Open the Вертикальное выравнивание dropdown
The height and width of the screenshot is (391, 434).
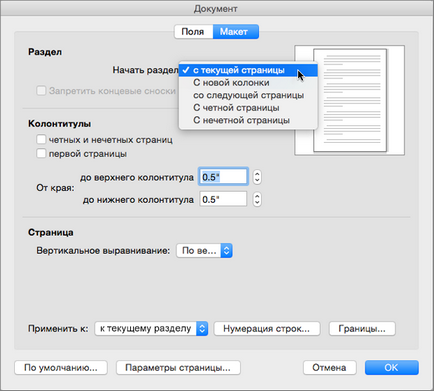click(204, 251)
